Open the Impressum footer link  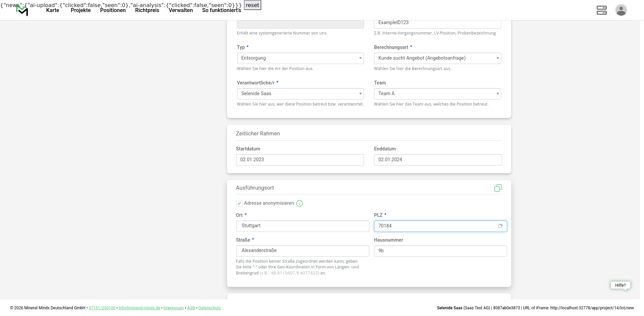tap(173, 308)
